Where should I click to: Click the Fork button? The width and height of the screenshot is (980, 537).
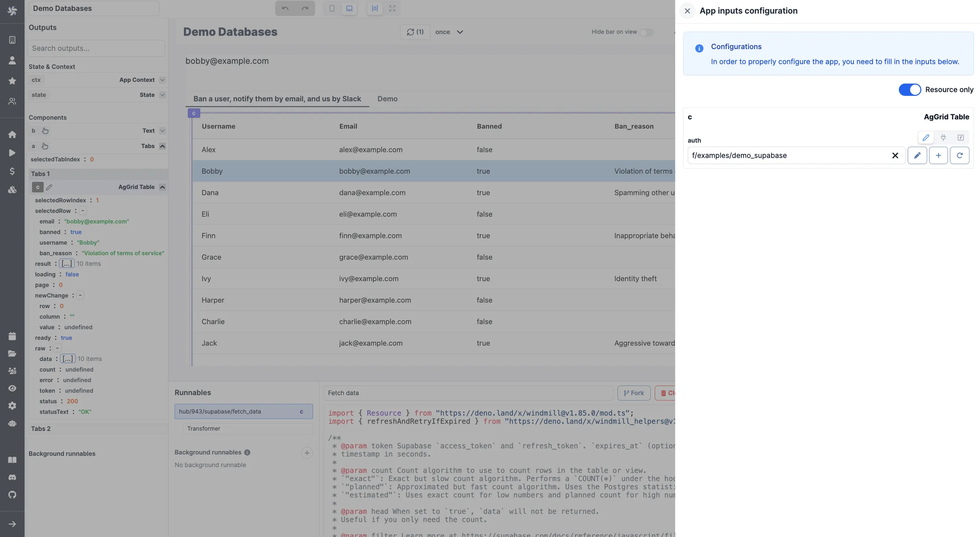coord(633,393)
